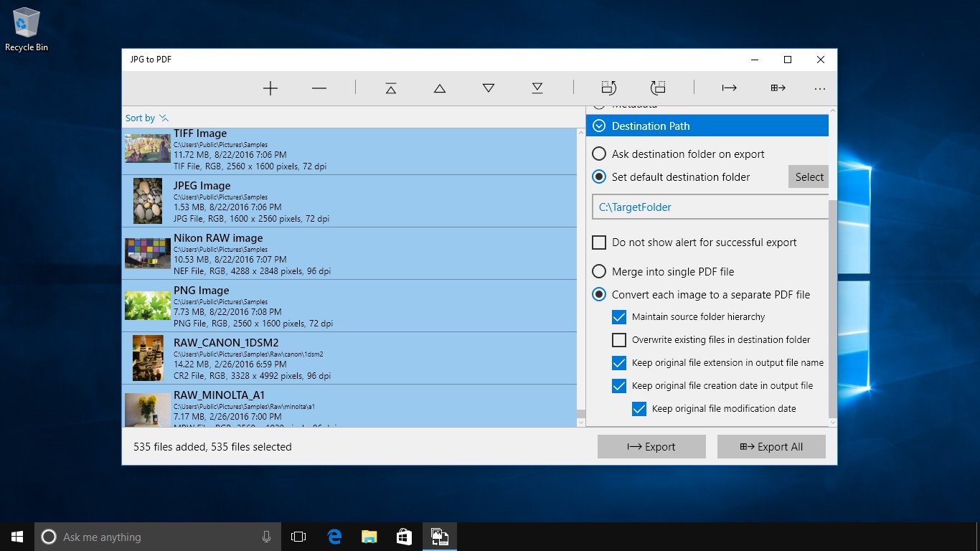This screenshot has height=551, width=980.
Task: Open the three-dots more options menu
Action: point(820,88)
